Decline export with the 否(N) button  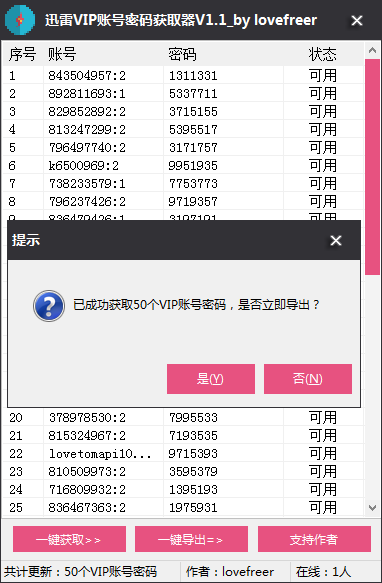[x=308, y=379]
